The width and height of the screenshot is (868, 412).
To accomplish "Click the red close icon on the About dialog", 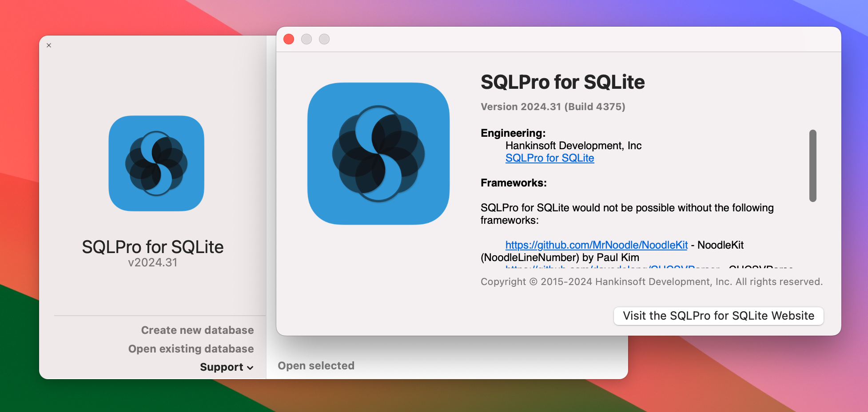I will click(289, 39).
